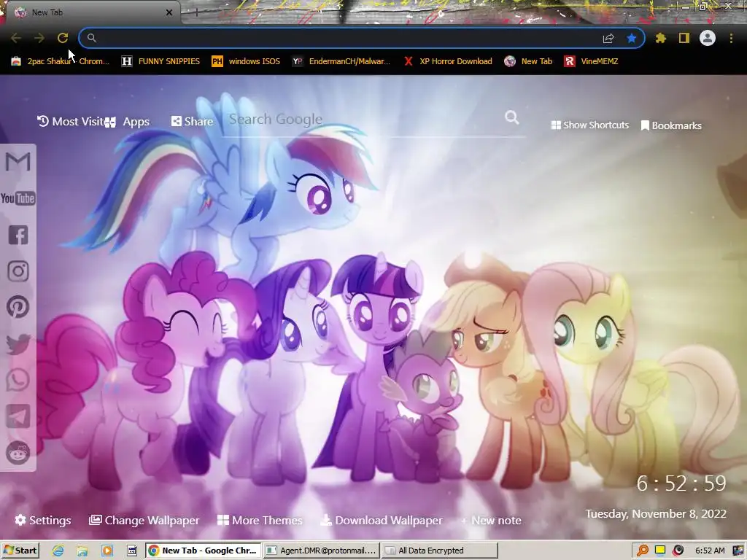Open the Apps menu on page
Viewport: 747px width, 560px height.
tap(127, 122)
